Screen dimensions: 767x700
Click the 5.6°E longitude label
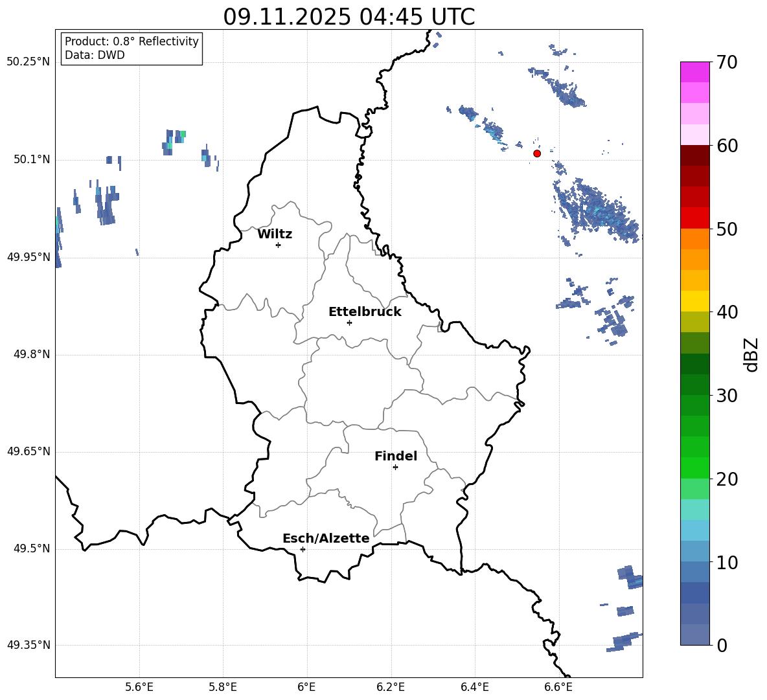coord(139,687)
